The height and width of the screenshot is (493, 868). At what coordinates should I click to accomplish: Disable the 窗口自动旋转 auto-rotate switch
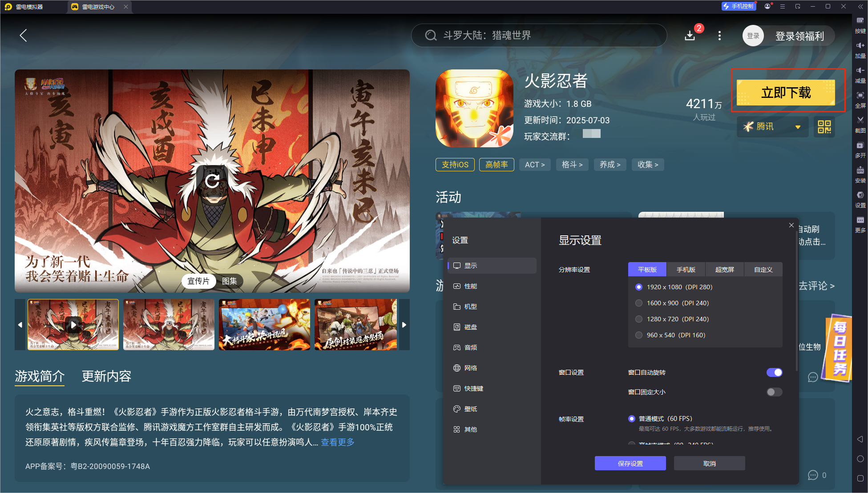[x=774, y=372]
